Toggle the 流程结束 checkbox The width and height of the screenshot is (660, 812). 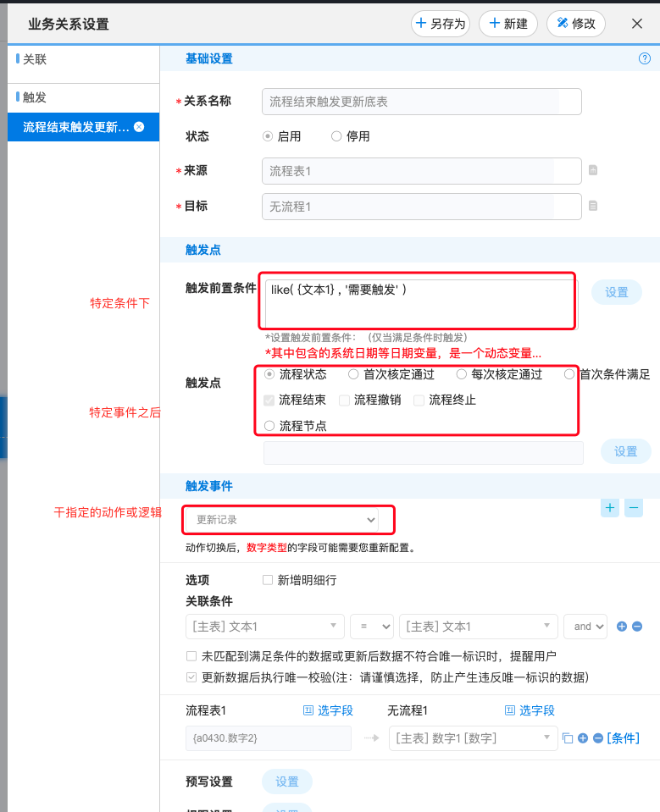coord(269,400)
